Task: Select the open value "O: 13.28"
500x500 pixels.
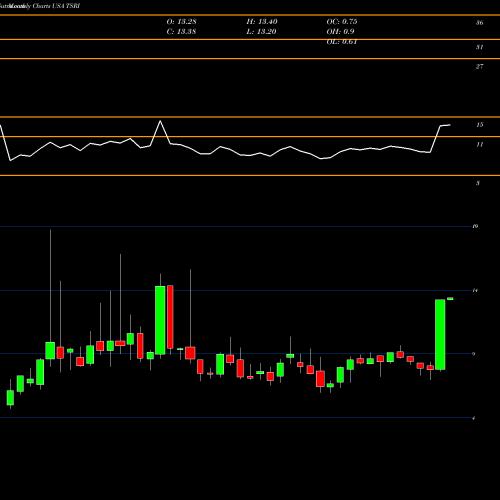Action: 182,22
